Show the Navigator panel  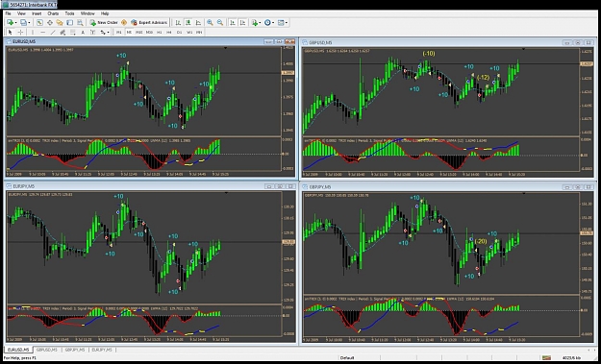pyautogui.click(x=60, y=23)
